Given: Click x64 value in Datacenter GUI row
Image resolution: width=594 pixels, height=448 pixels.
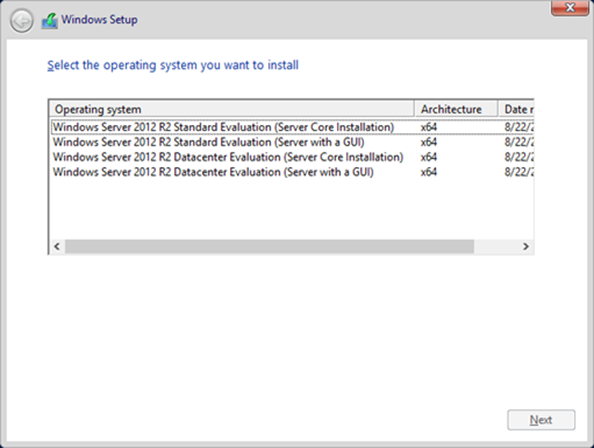Looking at the screenshot, I should tap(428, 172).
